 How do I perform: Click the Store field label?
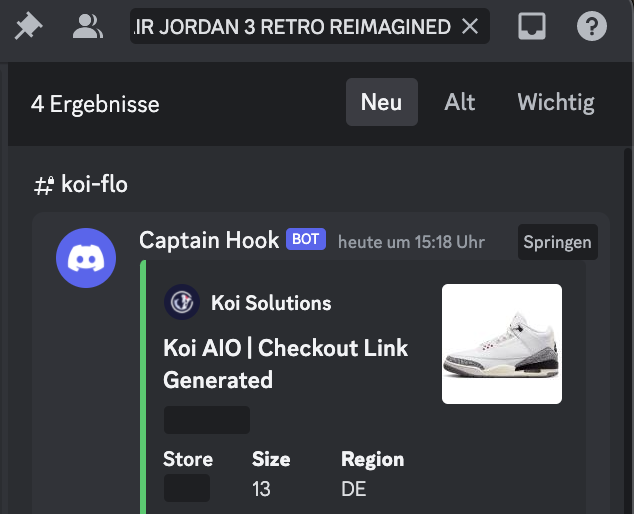click(188, 459)
